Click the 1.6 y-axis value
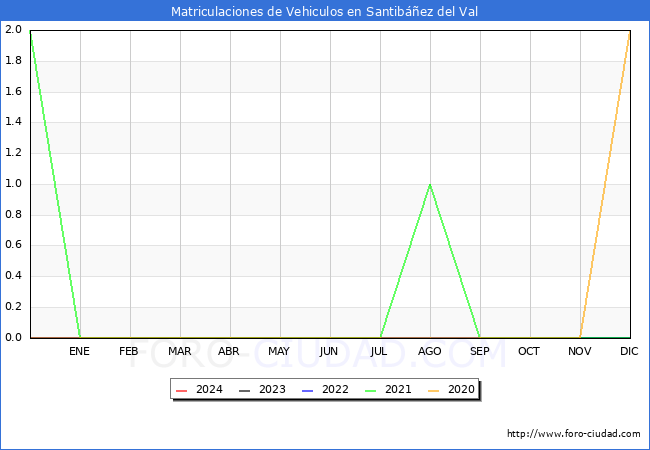Screen dimensions: 650x450 tap(13, 91)
